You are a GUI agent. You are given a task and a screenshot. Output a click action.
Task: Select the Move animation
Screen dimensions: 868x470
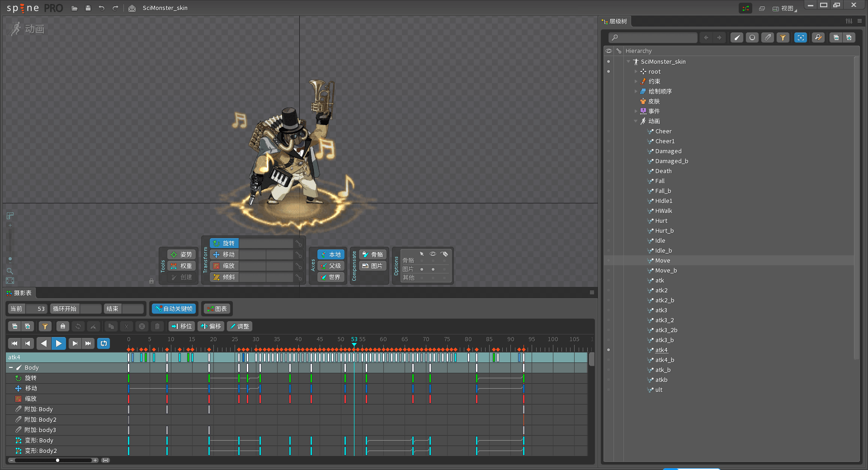pyautogui.click(x=663, y=260)
